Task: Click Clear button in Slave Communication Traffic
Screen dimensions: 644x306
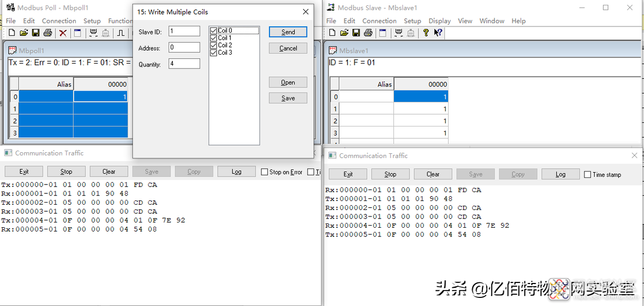Action: tap(433, 174)
